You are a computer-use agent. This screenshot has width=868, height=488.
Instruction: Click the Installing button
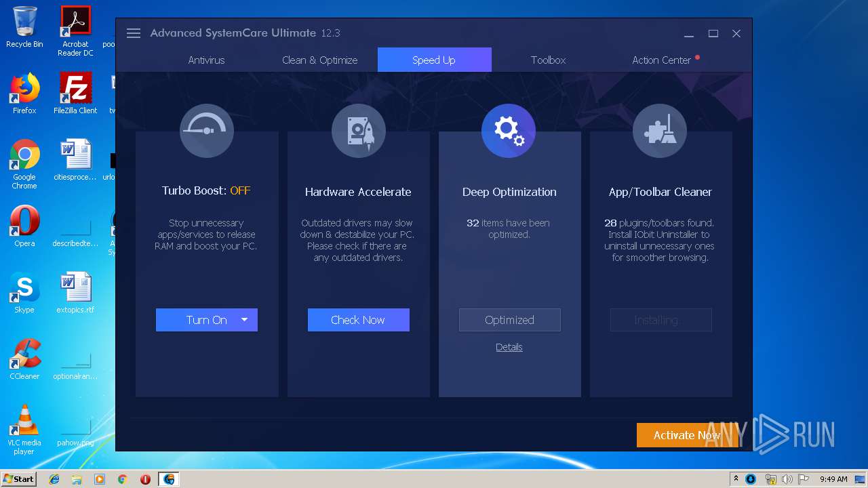click(x=661, y=320)
